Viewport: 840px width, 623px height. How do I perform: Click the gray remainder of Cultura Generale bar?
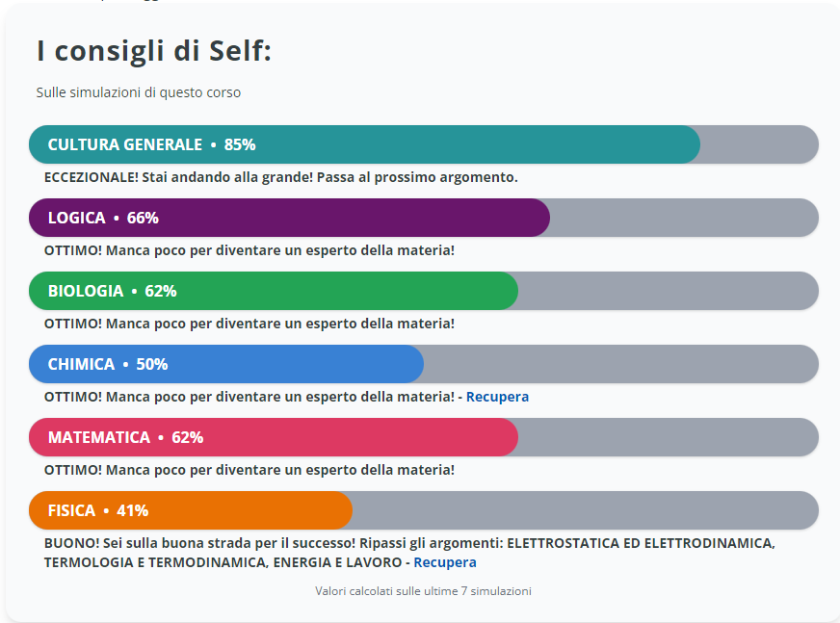tap(758, 144)
